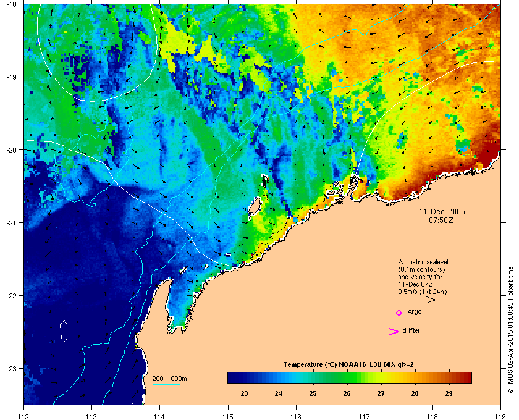Click the magenta Argo circle legend marker
519x420 pixels.
click(x=399, y=313)
